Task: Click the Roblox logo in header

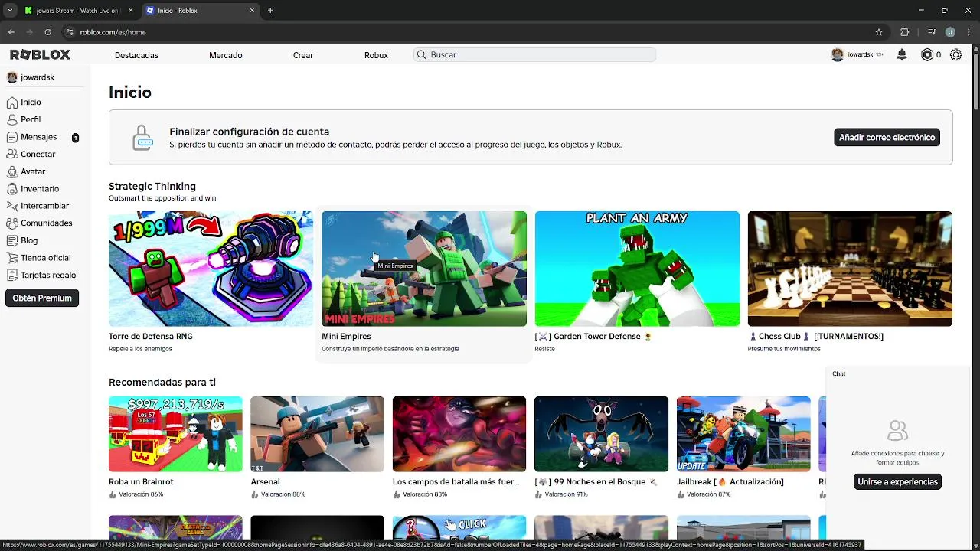Action: point(40,54)
